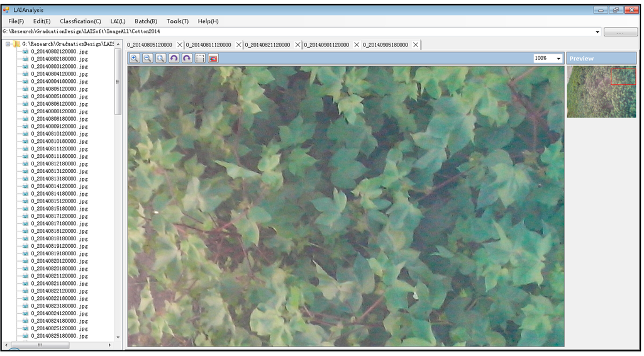Click the zoom out magnifier icon
This screenshot has width=644, height=356.
coord(148,58)
